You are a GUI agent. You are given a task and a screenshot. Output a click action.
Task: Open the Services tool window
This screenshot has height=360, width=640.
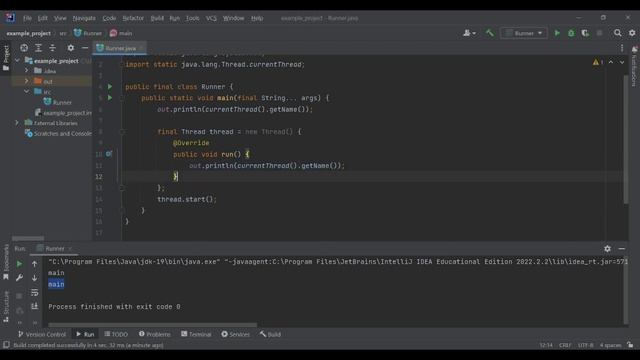coord(235,334)
